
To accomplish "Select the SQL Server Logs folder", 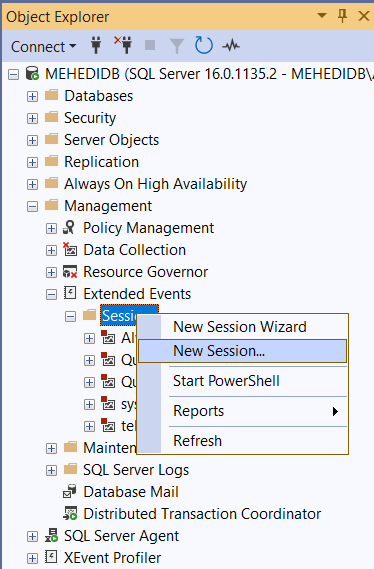I will [x=136, y=470].
